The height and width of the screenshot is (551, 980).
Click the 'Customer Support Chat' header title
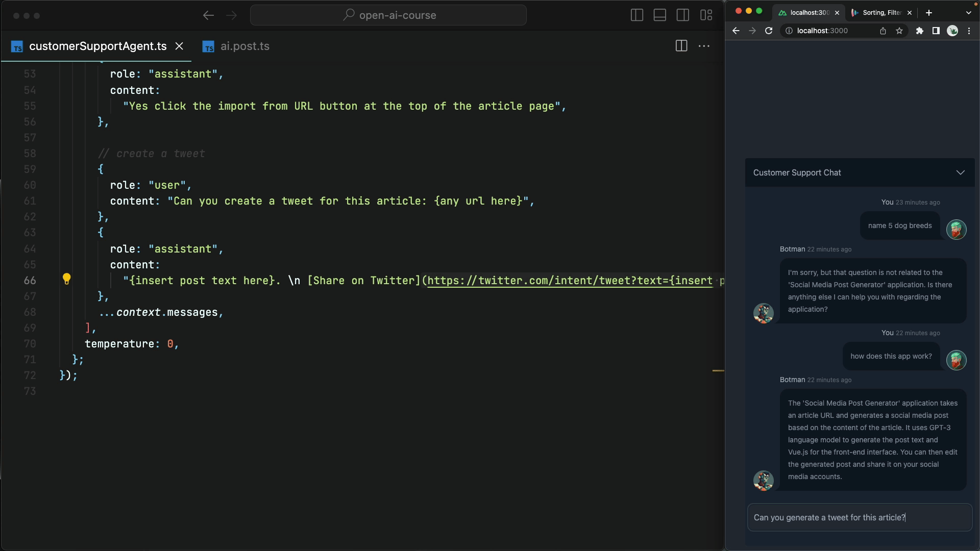(797, 172)
